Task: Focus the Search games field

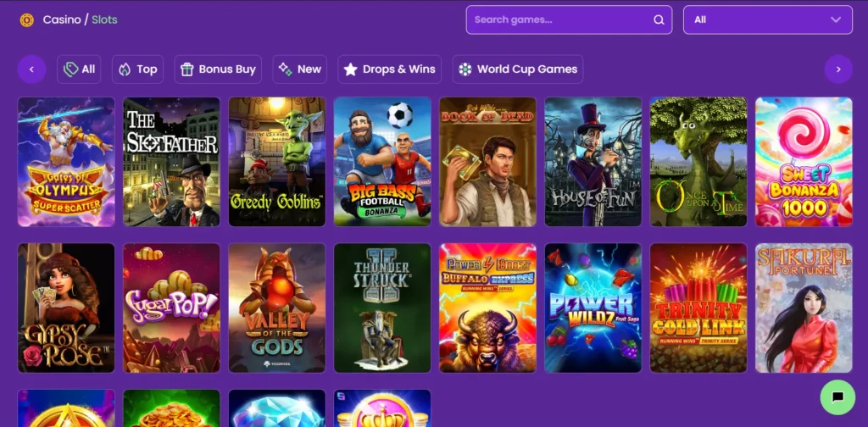Action: point(569,20)
